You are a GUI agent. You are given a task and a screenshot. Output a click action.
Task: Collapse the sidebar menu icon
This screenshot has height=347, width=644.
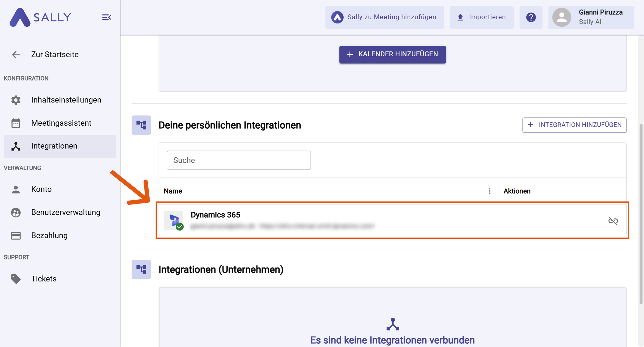(x=107, y=17)
